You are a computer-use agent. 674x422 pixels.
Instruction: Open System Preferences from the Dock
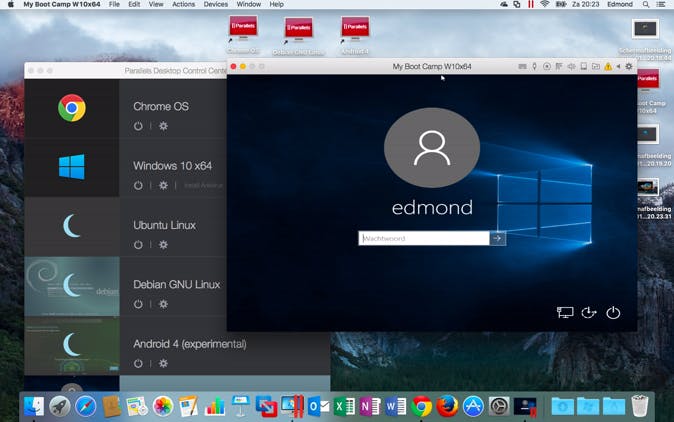click(x=499, y=406)
